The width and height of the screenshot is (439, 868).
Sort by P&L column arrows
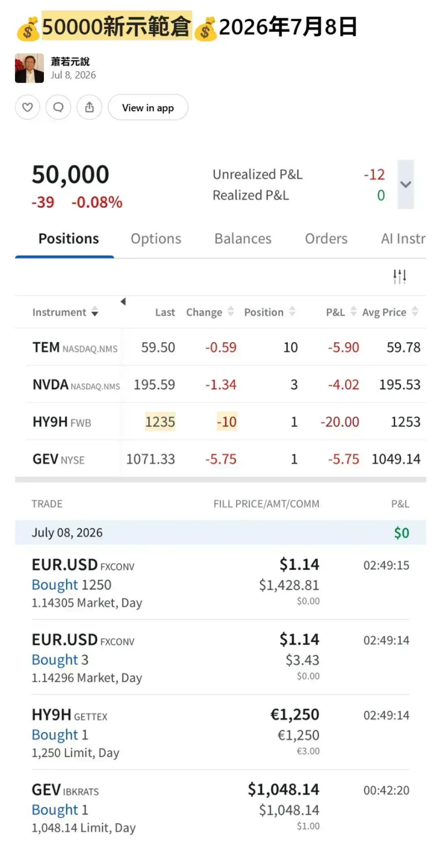(354, 312)
